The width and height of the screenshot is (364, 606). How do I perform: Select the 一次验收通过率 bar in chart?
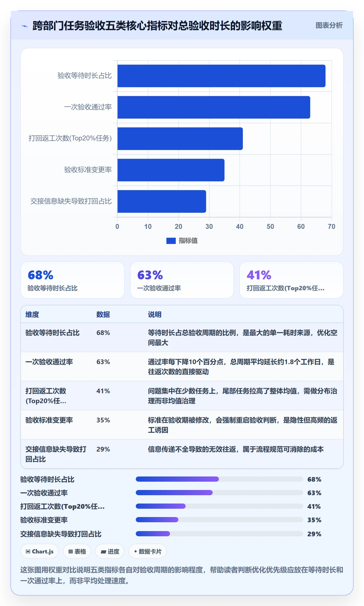[x=214, y=107]
